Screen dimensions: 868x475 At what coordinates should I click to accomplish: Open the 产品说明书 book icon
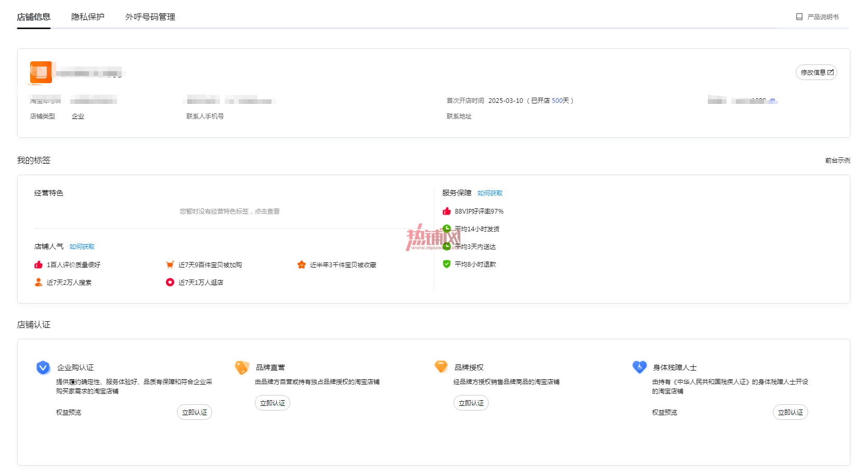tap(799, 17)
